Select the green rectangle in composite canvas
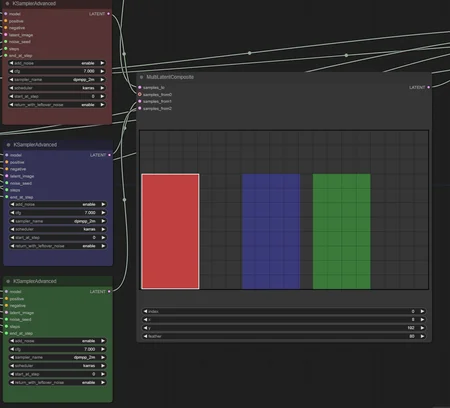Image resolution: width=450 pixels, height=408 pixels. click(x=342, y=231)
